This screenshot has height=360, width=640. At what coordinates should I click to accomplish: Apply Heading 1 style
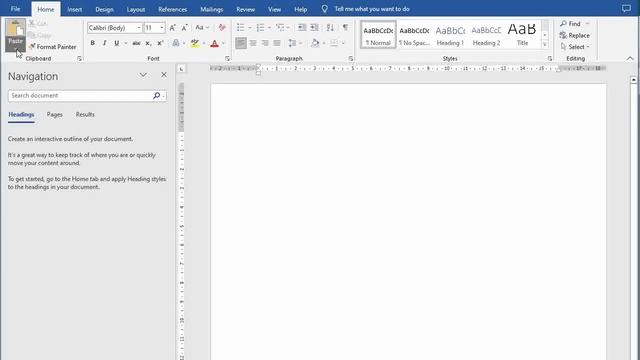450,35
